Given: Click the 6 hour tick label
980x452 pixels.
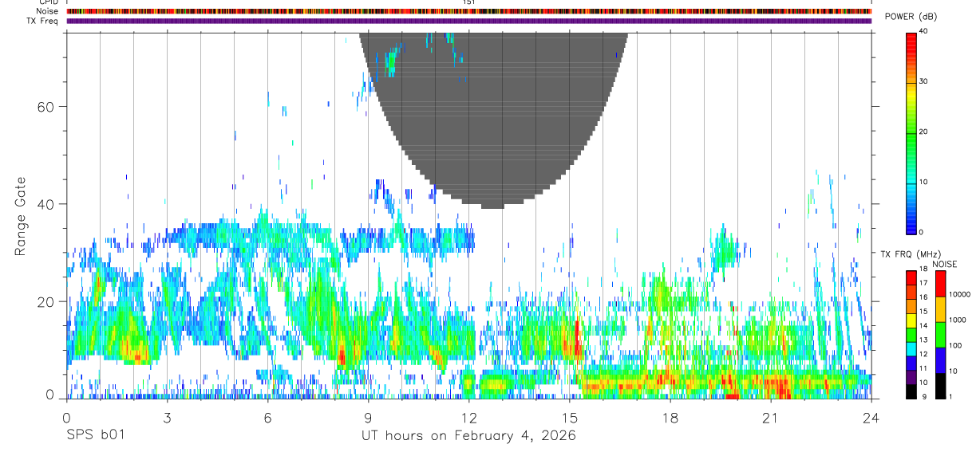Looking at the screenshot, I should (x=267, y=418).
